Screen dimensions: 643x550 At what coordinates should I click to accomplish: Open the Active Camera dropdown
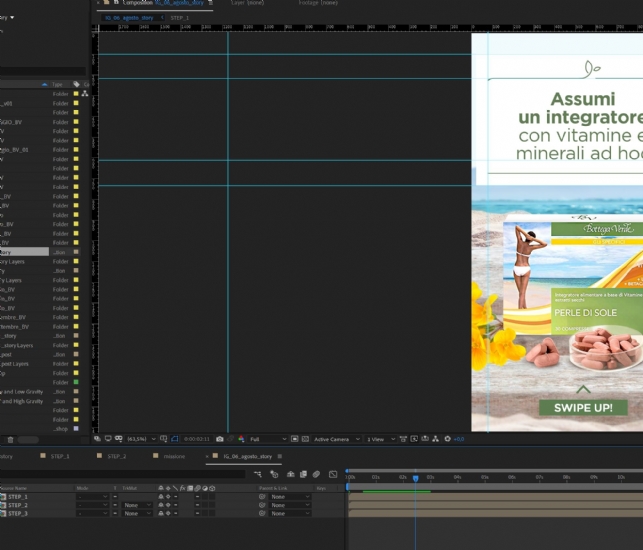pos(336,439)
